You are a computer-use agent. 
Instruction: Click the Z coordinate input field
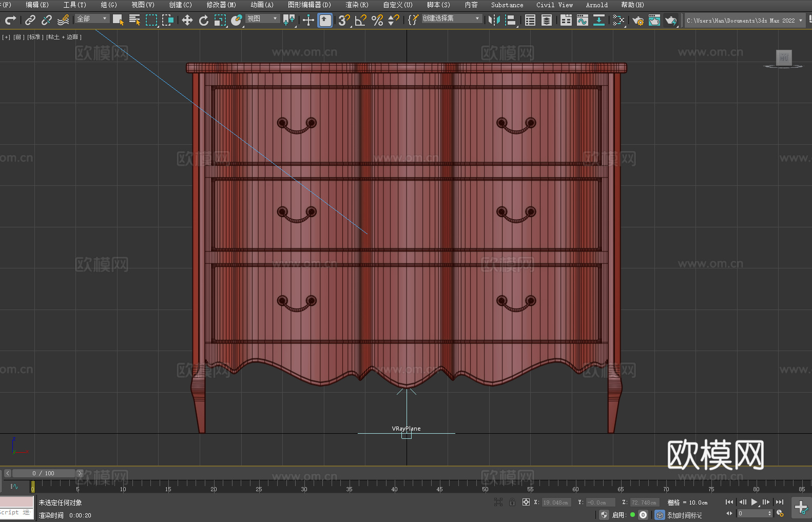point(645,502)
